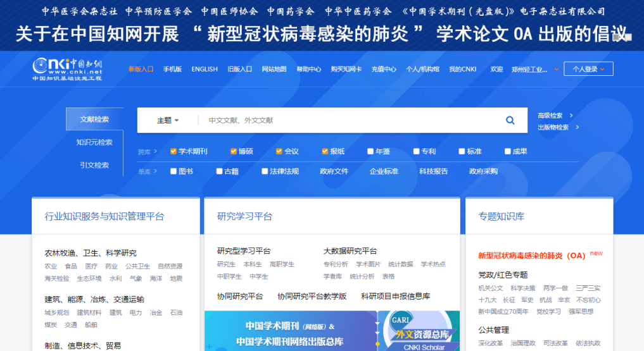Enable the 年鉴 checkbox

click(x=370, y=152)
